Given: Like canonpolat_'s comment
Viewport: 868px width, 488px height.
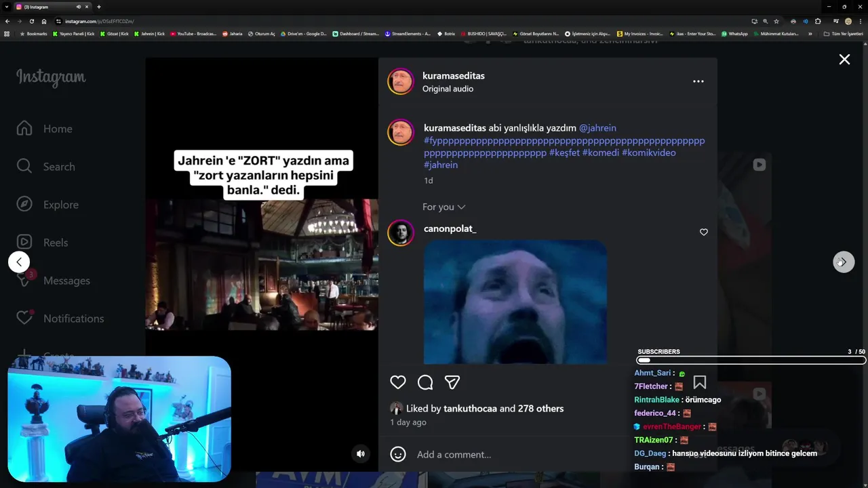Looking at the screenshot, I should (703, 232).
